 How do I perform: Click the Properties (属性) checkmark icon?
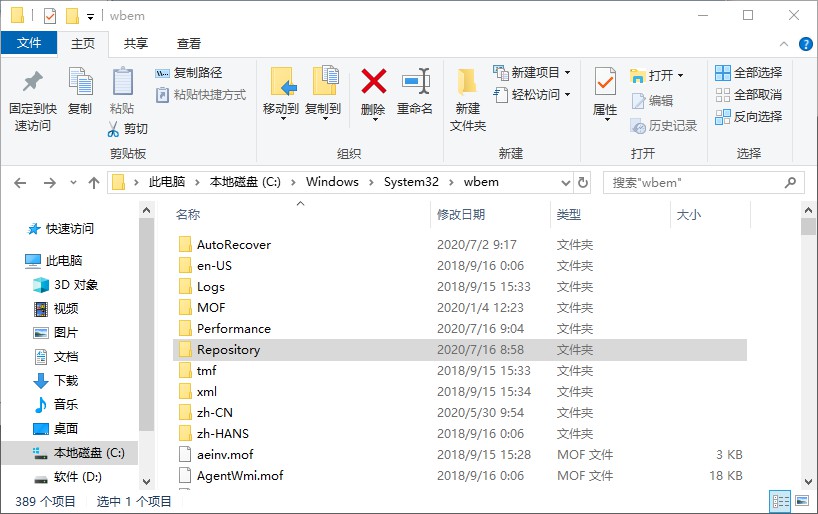[x=605, y=82]
